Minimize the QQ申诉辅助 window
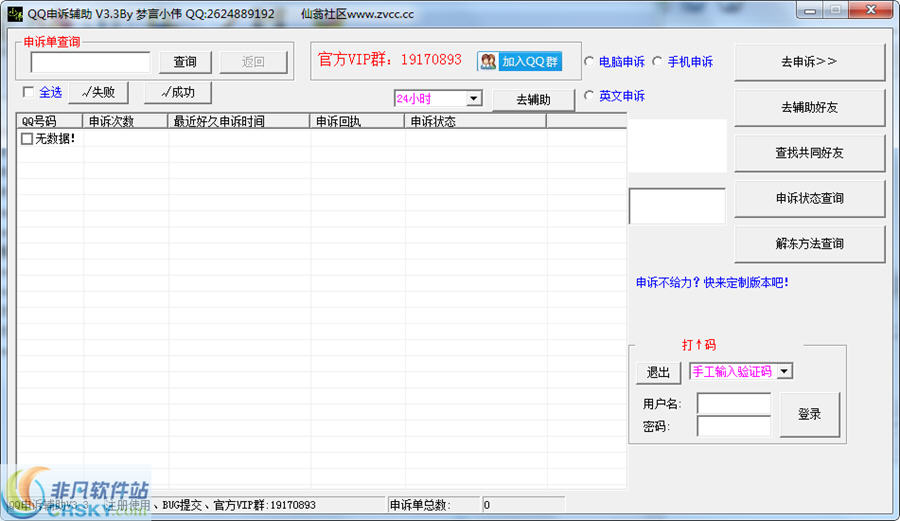Viewport: 900px width, 521px height. point(810,10)
